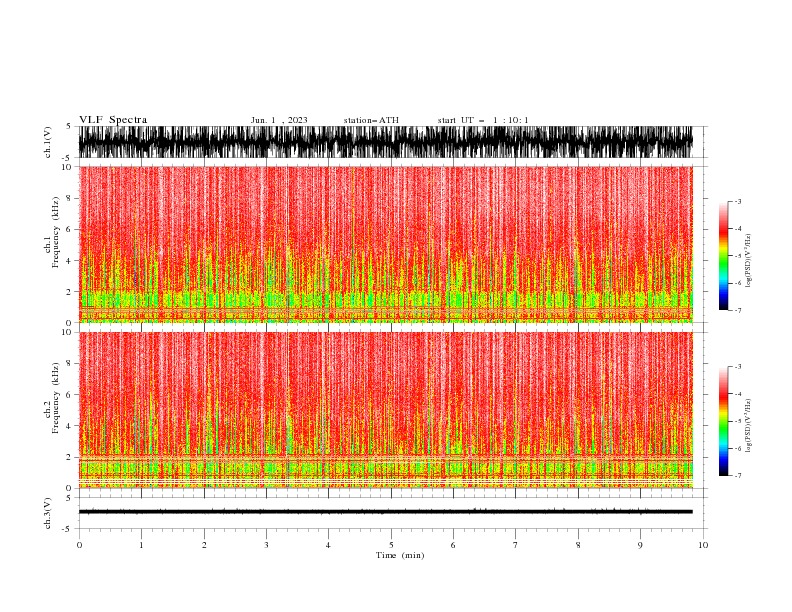Click the "4" tick on the time axis

tap(328, 545)
